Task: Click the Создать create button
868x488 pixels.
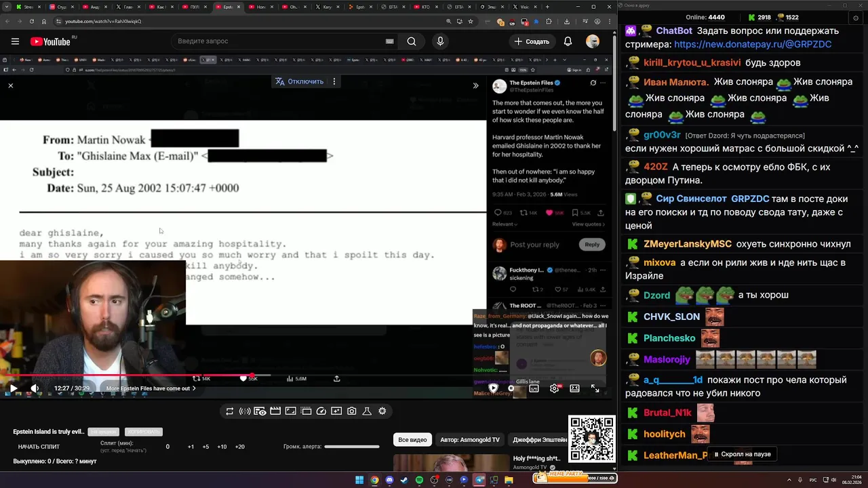Action: click(x=532, y=41)
